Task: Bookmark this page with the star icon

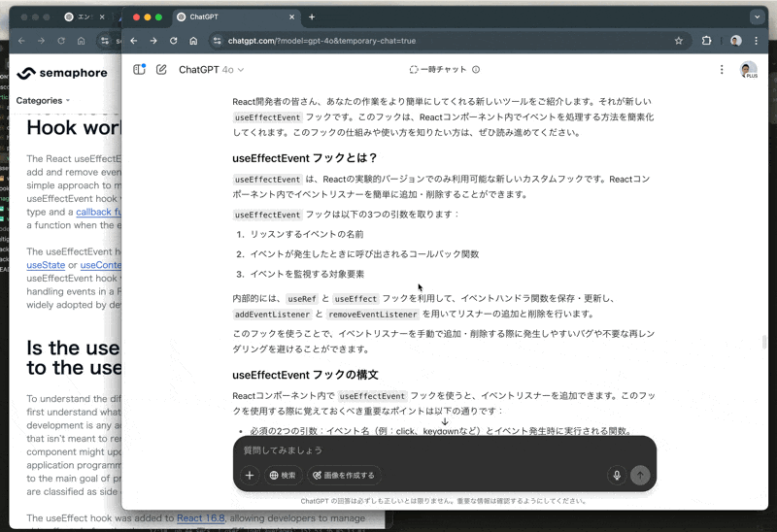Action: point(678,41)
